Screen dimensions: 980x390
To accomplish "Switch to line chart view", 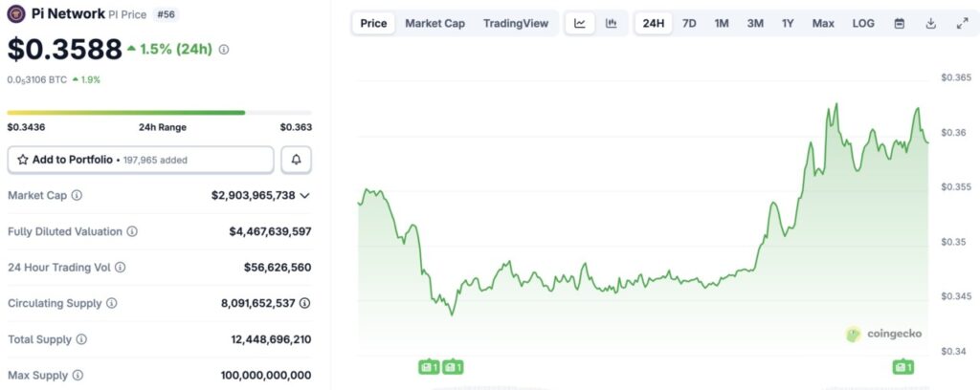I will point(580,23).
